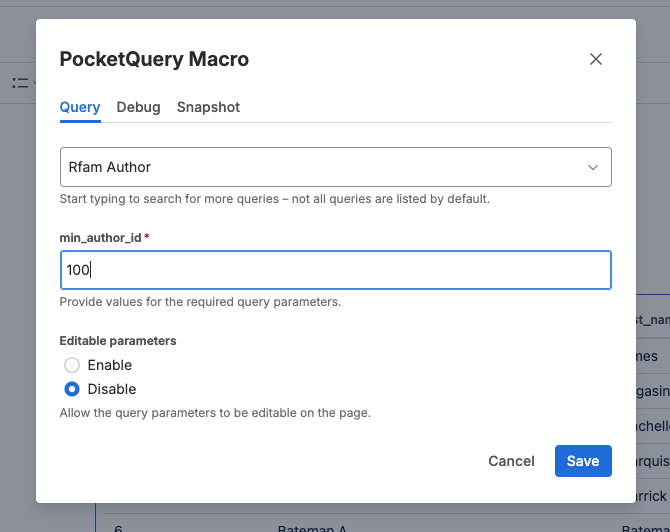670x532 pixels.
Task: Click the "Enable" label text
Action: (110, 365)
